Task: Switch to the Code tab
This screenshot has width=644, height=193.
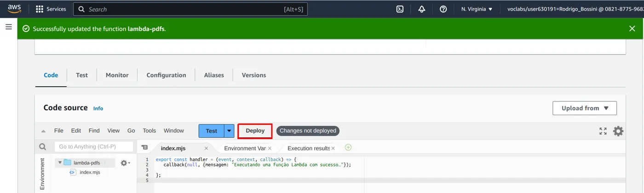Action: [x=51, y=75]
